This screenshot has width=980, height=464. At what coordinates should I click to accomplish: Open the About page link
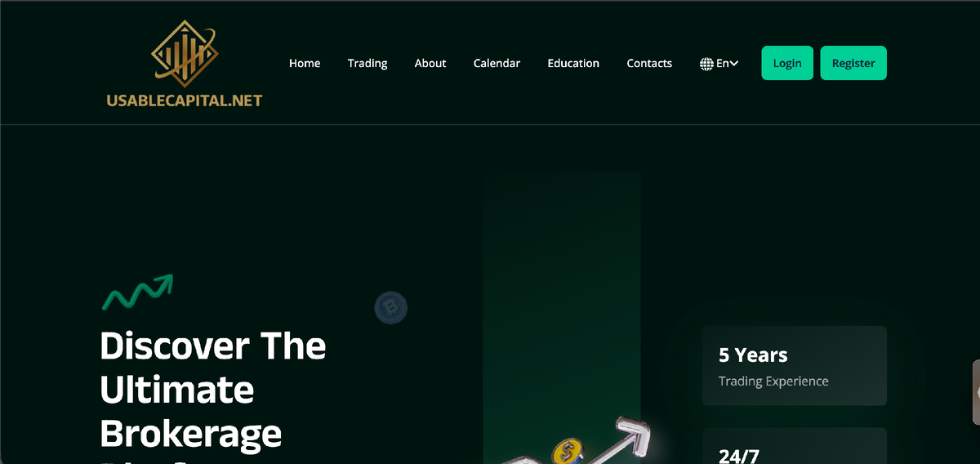click(430, 64)
